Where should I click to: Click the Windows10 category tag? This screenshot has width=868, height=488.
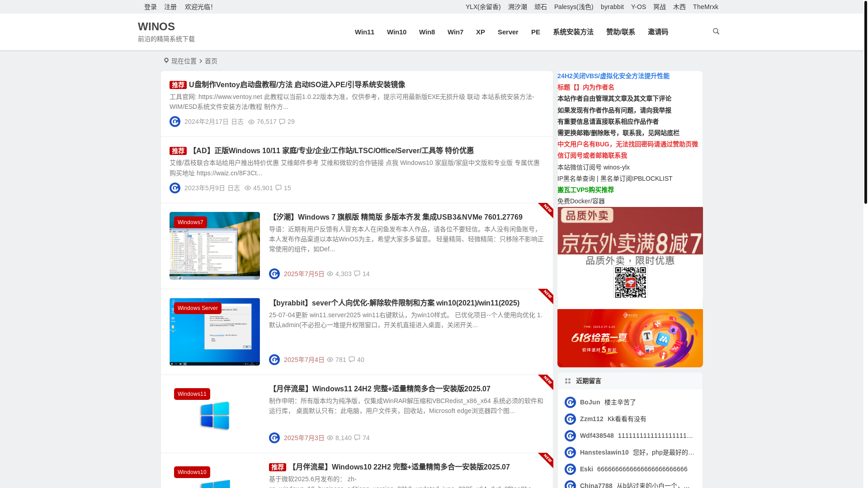tap(192, 472)
